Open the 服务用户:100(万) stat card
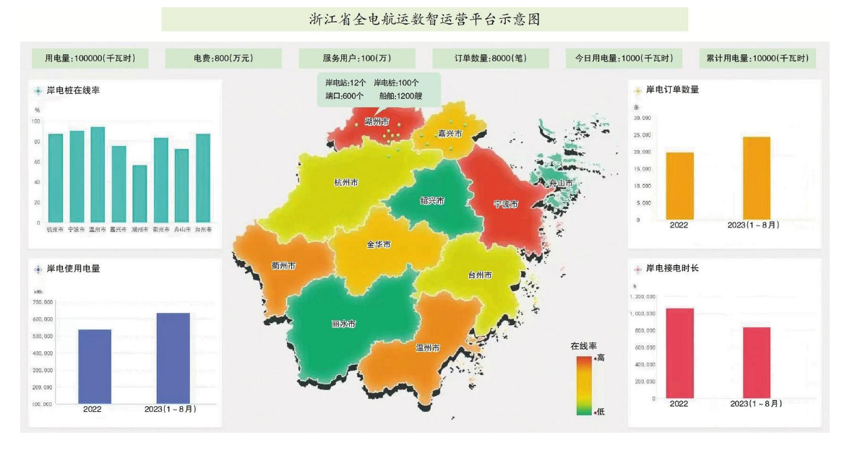 click(x=357, y=59)
